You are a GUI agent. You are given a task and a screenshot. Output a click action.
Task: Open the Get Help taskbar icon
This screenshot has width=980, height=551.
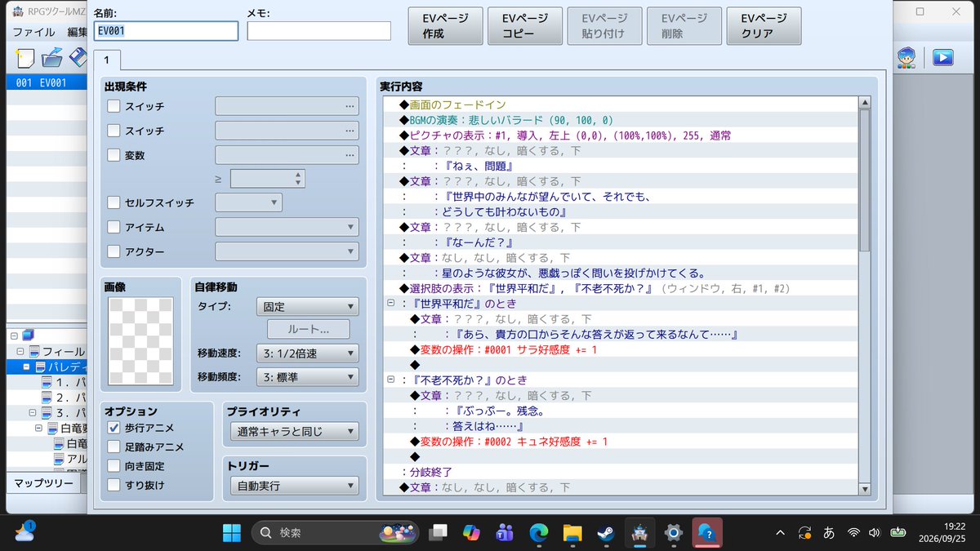[x=706, y=532]
